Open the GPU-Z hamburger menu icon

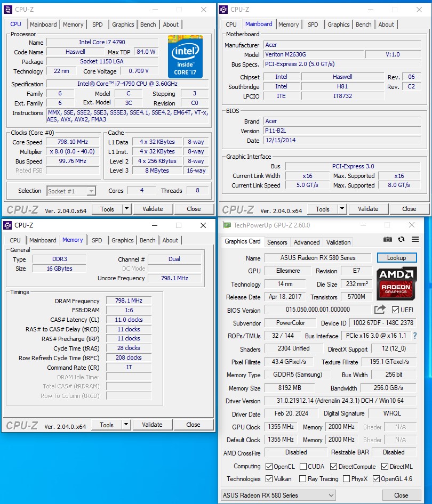[415, 239]
